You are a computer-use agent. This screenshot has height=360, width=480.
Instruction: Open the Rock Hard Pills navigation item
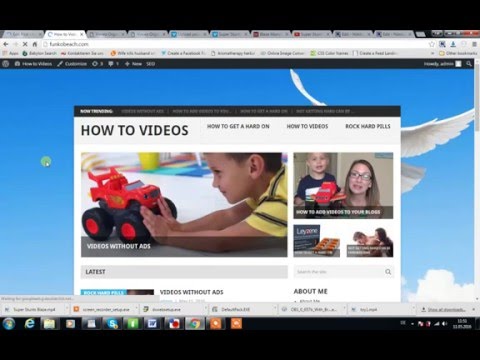click(x=368, y=126)
